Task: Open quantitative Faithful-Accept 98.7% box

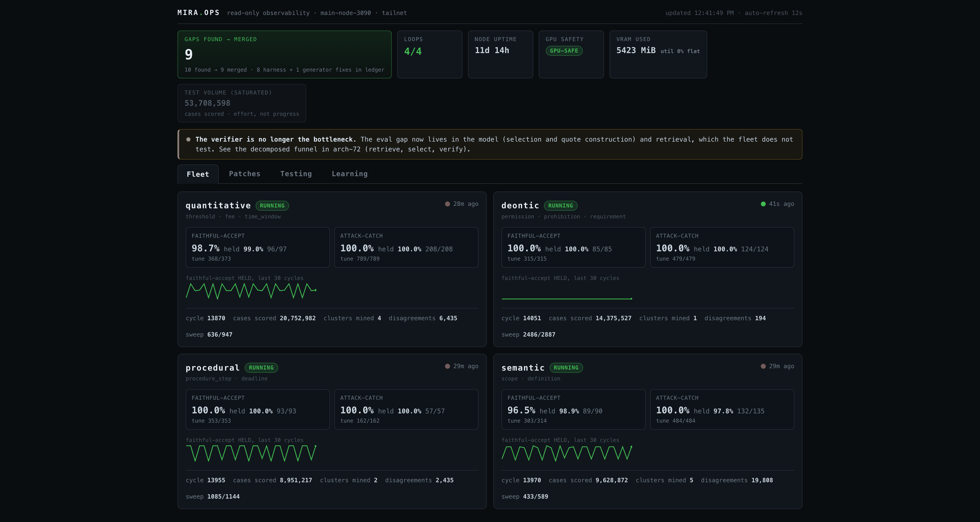Action: (x=258, y=247)
